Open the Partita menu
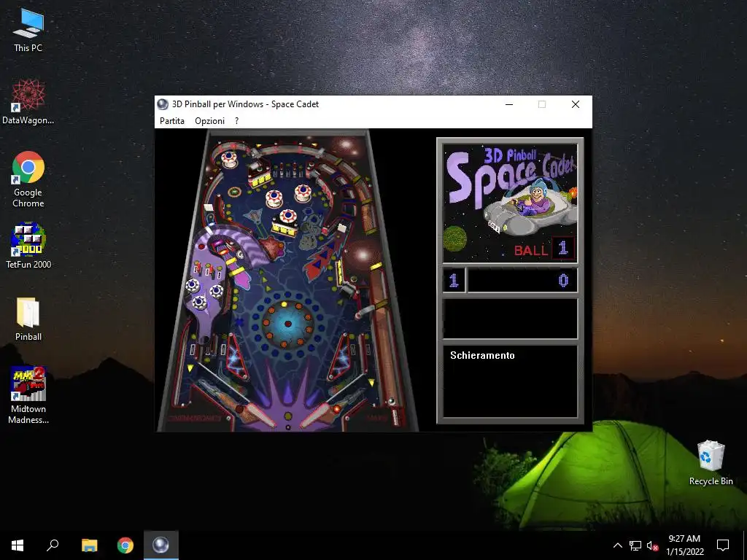Screen dimensions: 747x560 click(x=172, y=121)
